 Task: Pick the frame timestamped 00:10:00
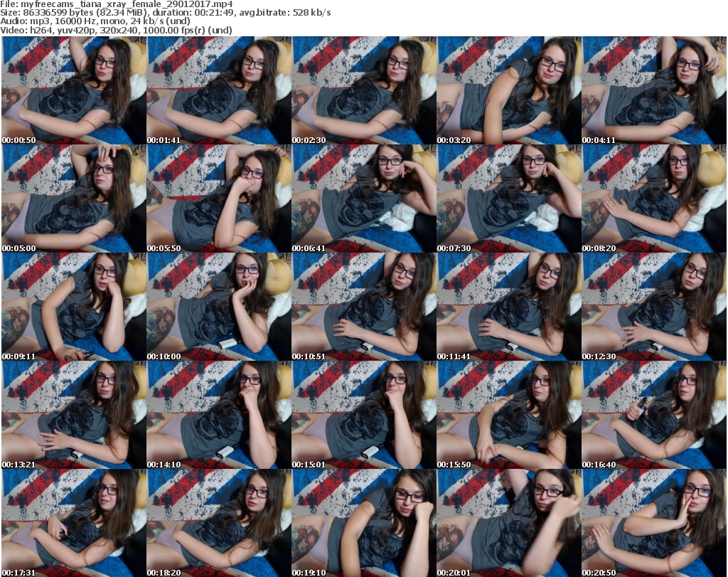click(x=219, y=307)
